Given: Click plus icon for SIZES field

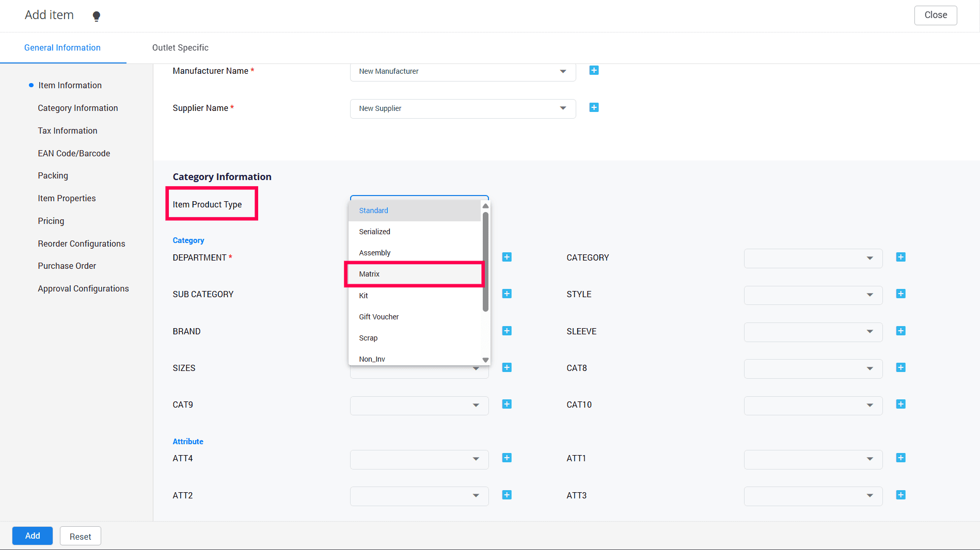Looking at the screenshot, I should pyautogui.click(x=507, y=367).
